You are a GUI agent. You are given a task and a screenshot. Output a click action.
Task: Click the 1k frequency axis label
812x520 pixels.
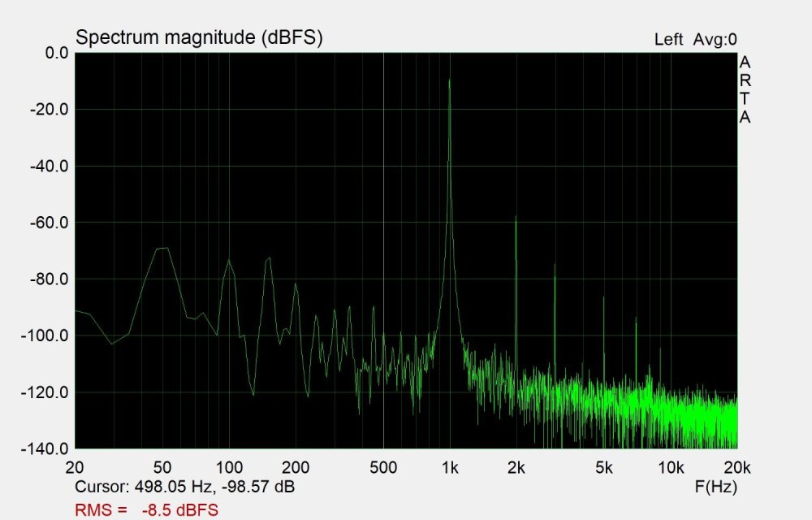tap(450, 467)
